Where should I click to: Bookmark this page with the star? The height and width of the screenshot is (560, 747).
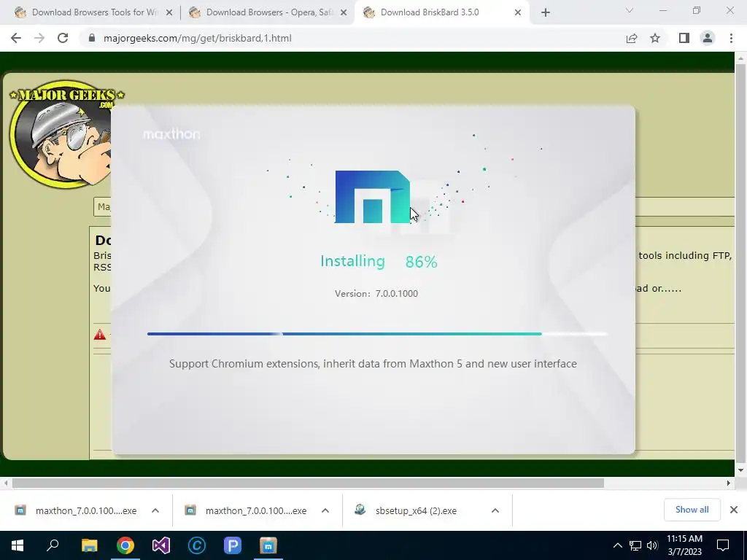655,38
